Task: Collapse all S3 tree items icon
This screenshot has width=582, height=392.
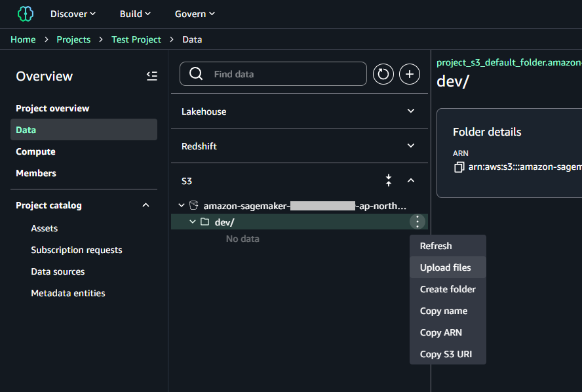Action: (389, 180)
